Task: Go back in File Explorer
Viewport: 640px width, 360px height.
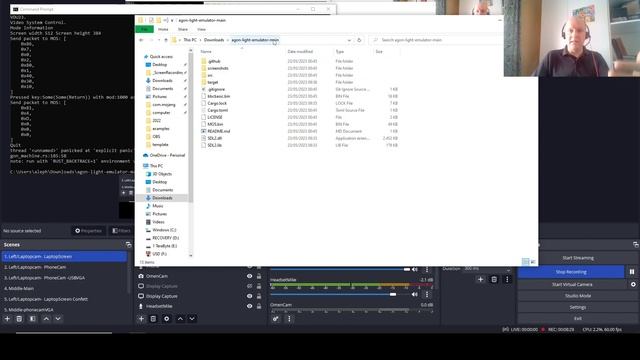Action: pyautogui.click(x=141, y=40)
